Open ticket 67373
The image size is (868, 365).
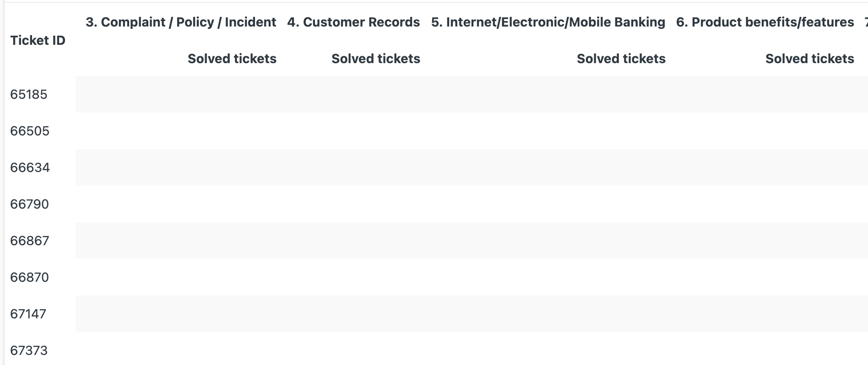pyautogui.click(x=29, y=350)
